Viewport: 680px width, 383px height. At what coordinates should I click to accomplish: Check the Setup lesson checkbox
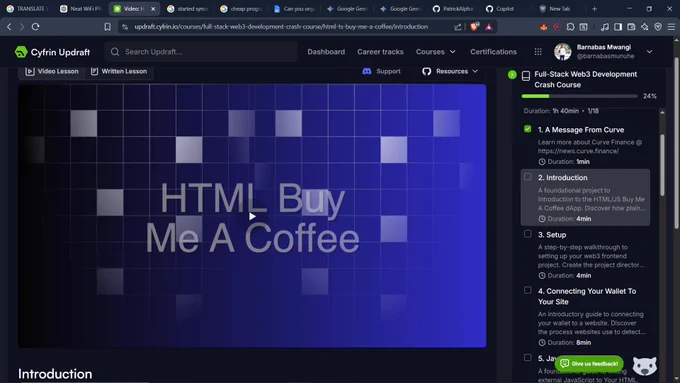527,234
